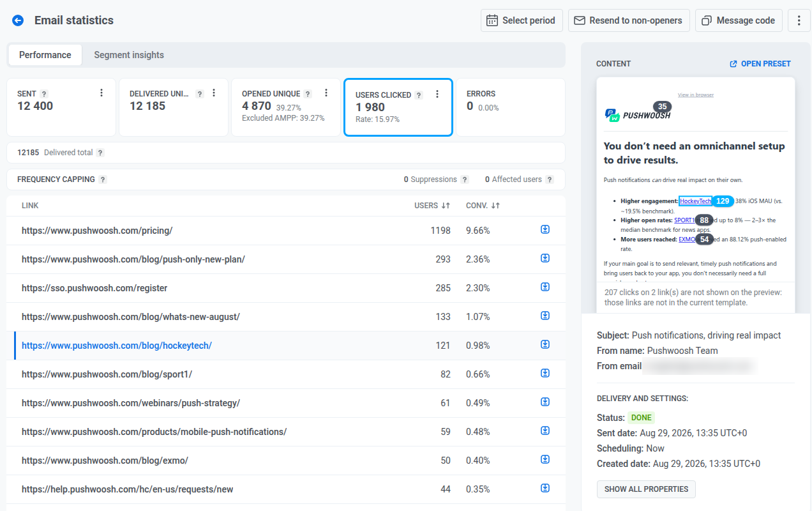Image resolution: width=812 pixels, height=511 pixels.
Task: Sort the table by USERS column
Action: tap(432, 206)
